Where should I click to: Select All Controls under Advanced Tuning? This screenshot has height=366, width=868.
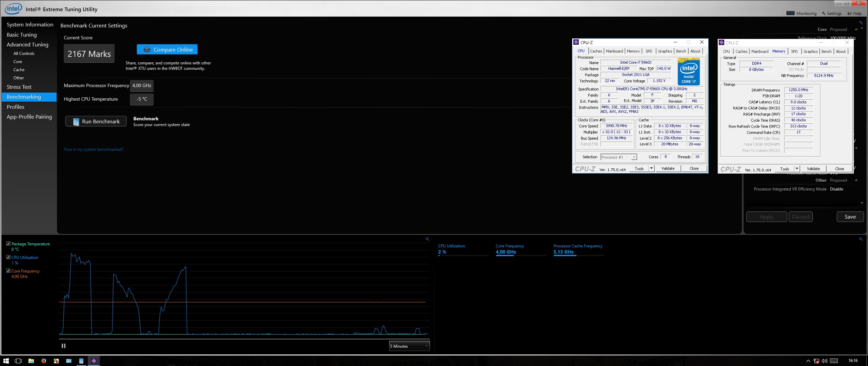[24, 54]
